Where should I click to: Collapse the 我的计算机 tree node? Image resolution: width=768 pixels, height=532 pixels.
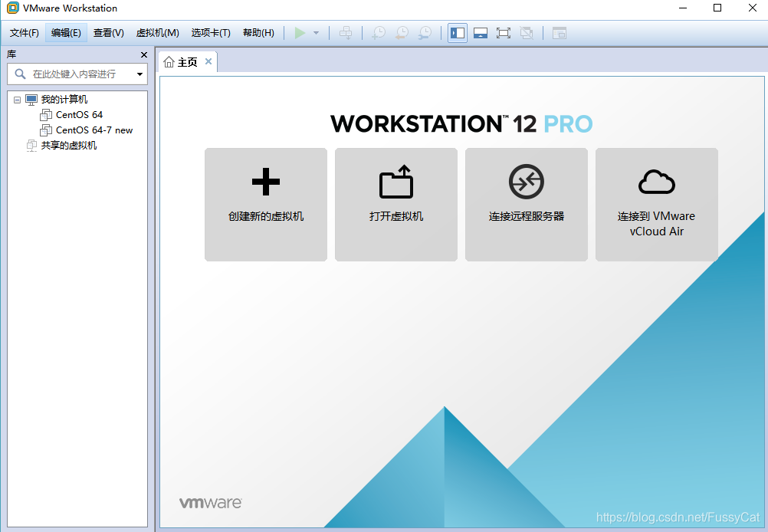pyautogui.click(x=17, y=100)
